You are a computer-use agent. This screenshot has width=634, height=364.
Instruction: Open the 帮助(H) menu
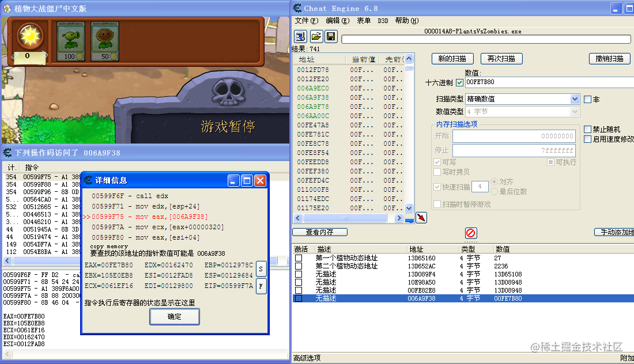click(x=407, y=21)
